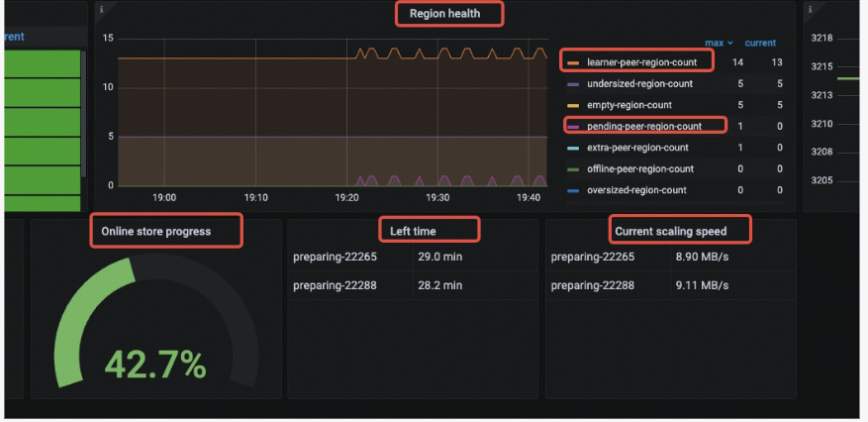Toggle the learner-peer-region-count series
This screenshot has height=422, width=868.
(x=642, y=62)
